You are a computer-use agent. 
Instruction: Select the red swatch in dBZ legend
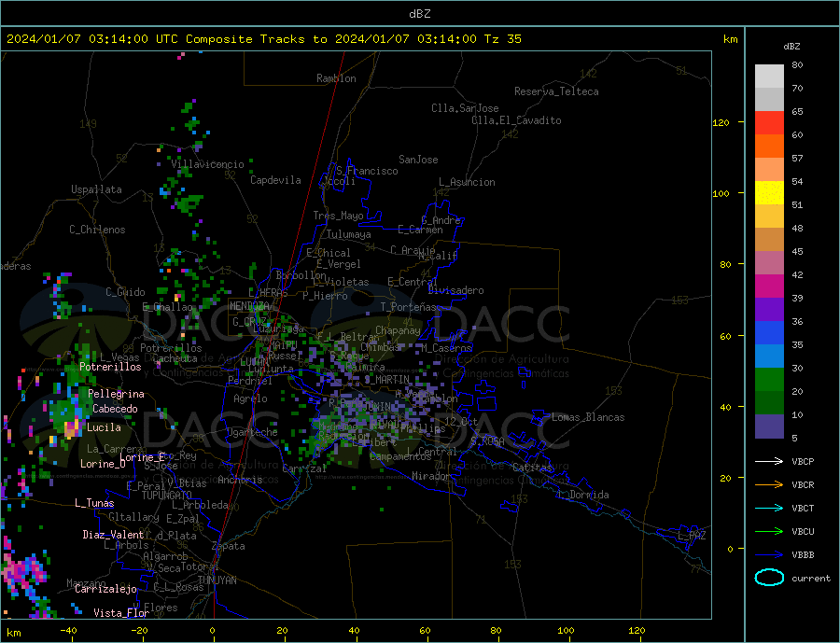[x=769, y=122]
